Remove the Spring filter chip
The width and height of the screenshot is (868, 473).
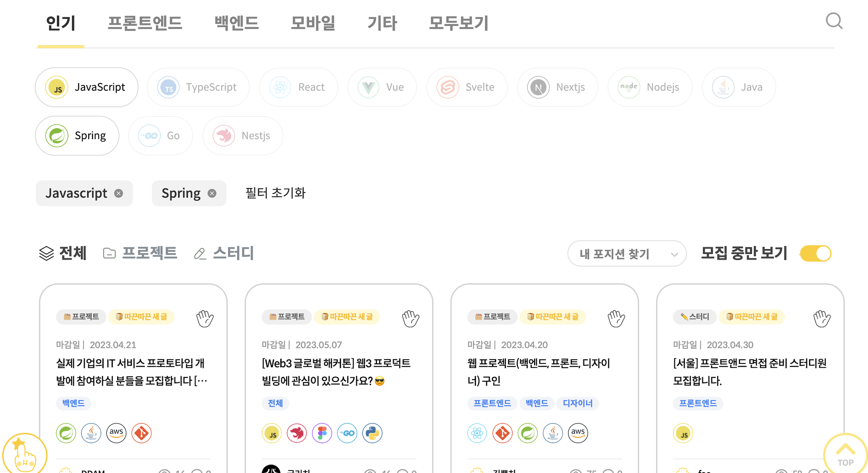pos(212,193)
